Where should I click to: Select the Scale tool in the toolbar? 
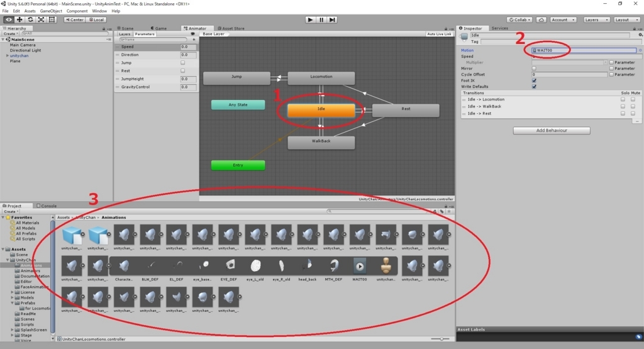click(x=41, y=19)
